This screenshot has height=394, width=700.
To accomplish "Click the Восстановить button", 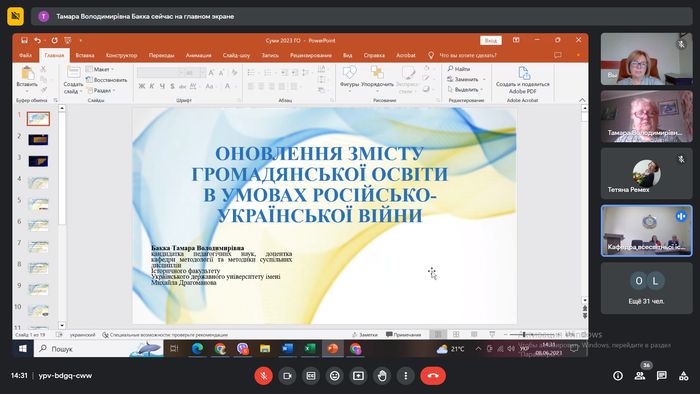I will coord(106,80).
